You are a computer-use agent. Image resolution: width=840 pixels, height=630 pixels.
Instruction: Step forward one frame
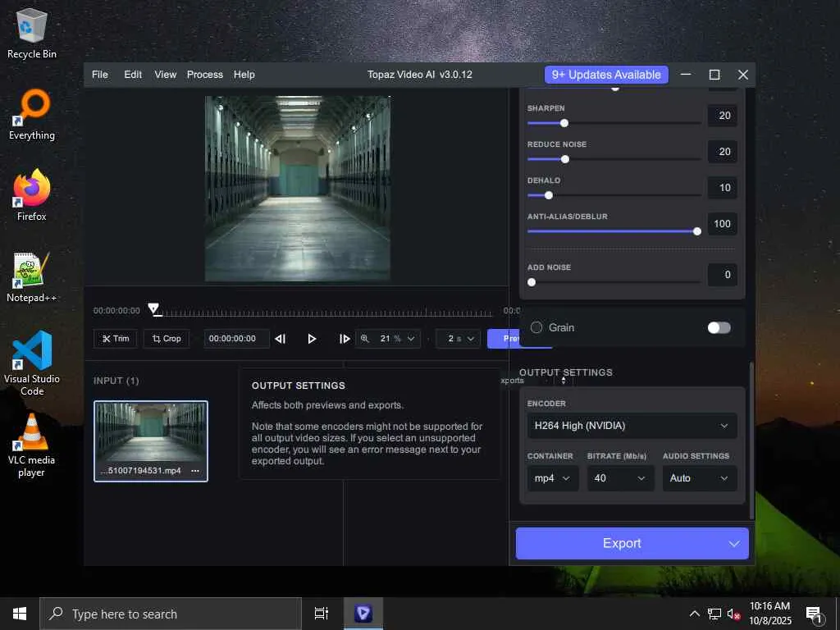tap(345, 339)
